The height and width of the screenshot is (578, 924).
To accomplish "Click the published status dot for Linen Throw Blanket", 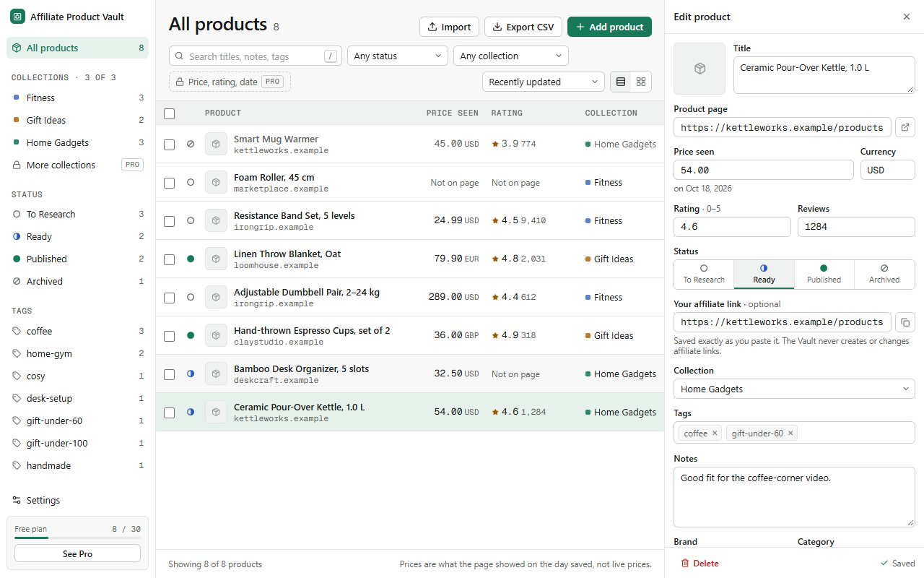I will pos(191,259).
